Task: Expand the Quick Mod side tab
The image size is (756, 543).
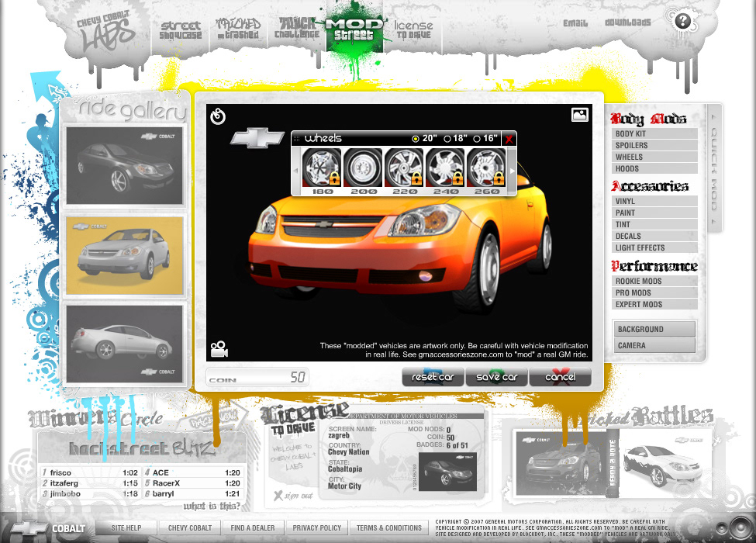Action: click(714, 168)
